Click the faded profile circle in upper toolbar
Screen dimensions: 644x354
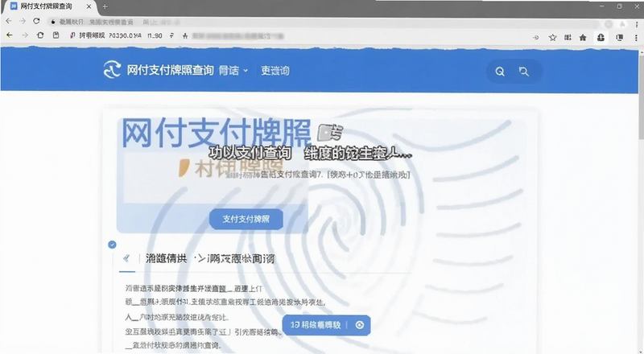(609, 24)
